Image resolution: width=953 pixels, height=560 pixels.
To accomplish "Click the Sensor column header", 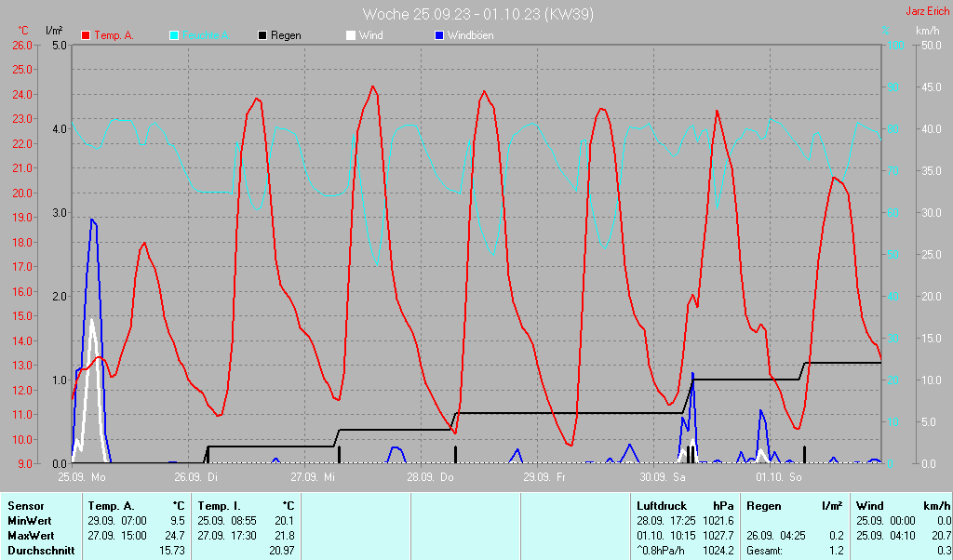I will tap(25, 504).
